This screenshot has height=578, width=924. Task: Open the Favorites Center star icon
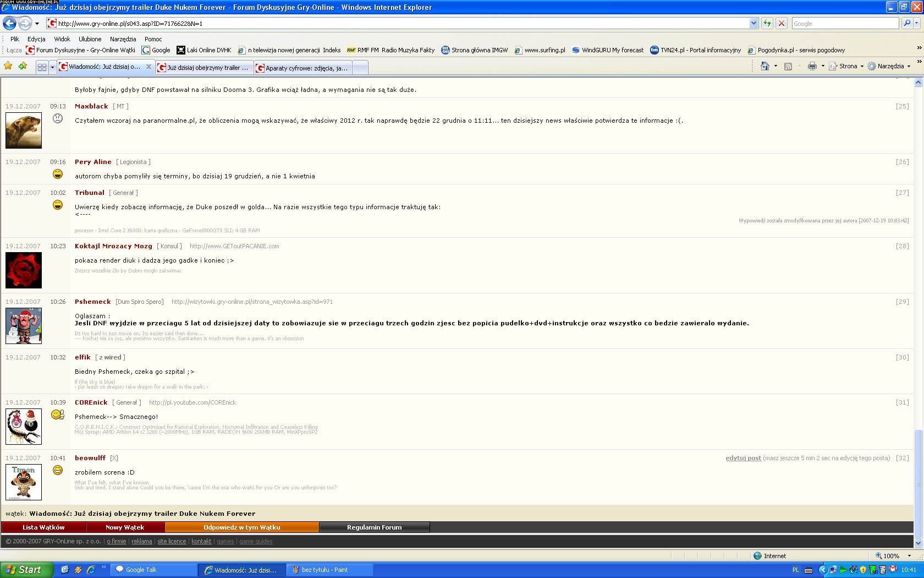[8, 66]
